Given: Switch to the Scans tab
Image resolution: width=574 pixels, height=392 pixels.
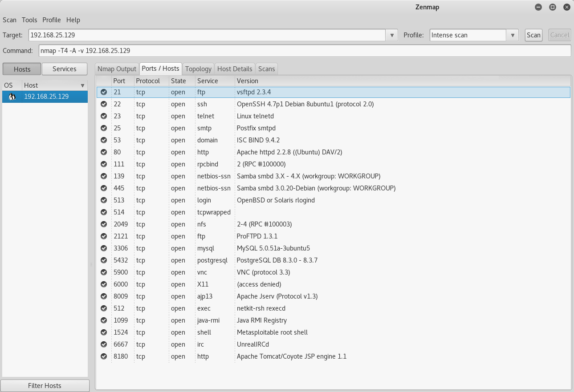Looking at the screenshot, I should coord(267,69).
